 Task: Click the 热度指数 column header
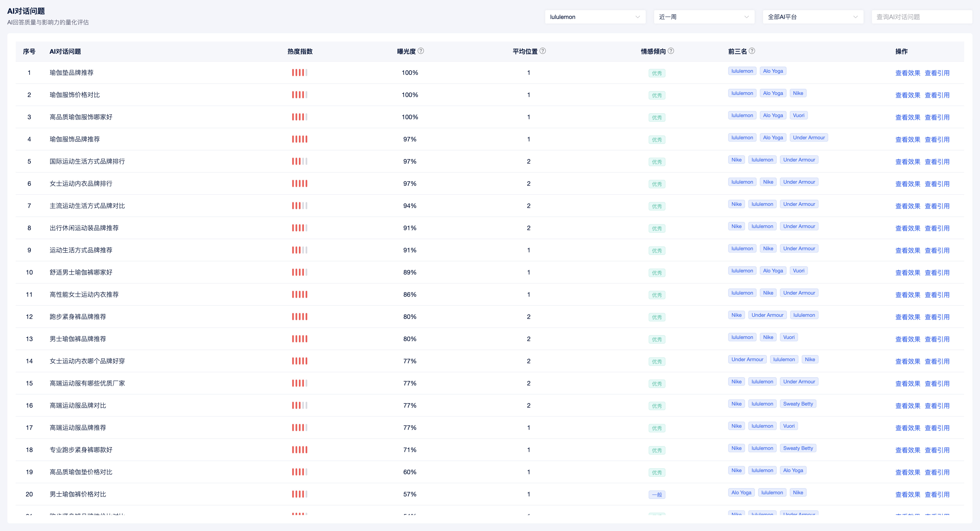tap(300, 51)
